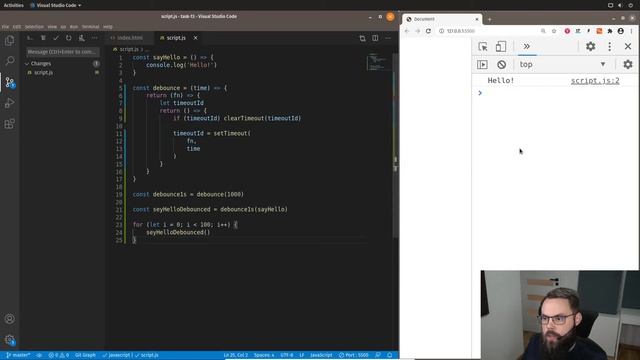
Task: Click the Ln 25, Col 2 status item
Action: [x=236, y=355]
